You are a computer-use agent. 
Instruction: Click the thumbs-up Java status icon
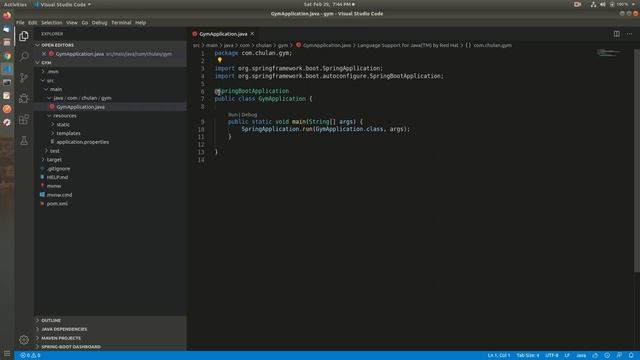(x=595, y=356)
